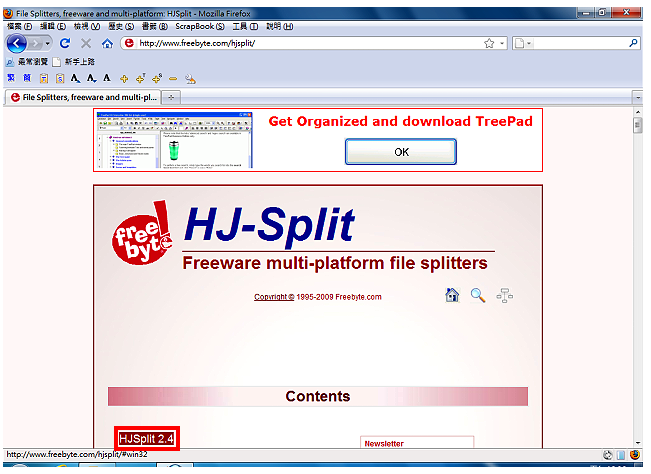Click the search magnifier icon in search box
The height and width of the screenshot is (474, 651).
pos(633,43)
